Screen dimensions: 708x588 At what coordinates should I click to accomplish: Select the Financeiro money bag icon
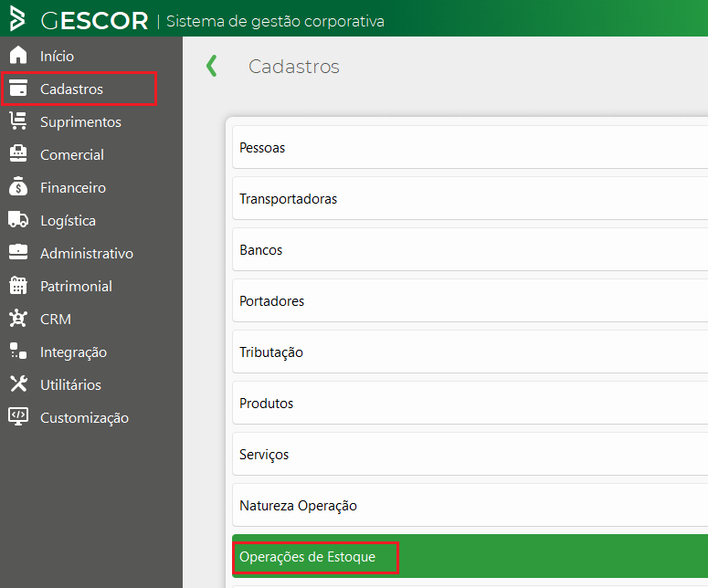(x=18, y=186)
